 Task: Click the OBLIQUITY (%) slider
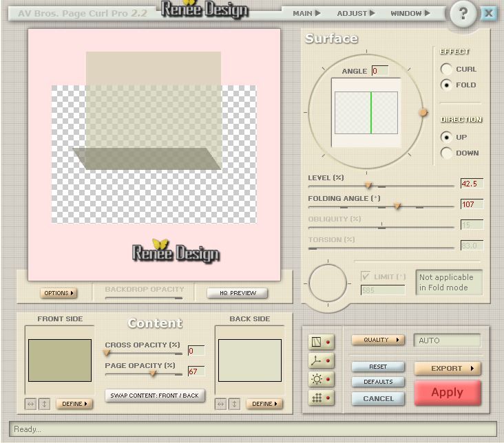(381, 227)
